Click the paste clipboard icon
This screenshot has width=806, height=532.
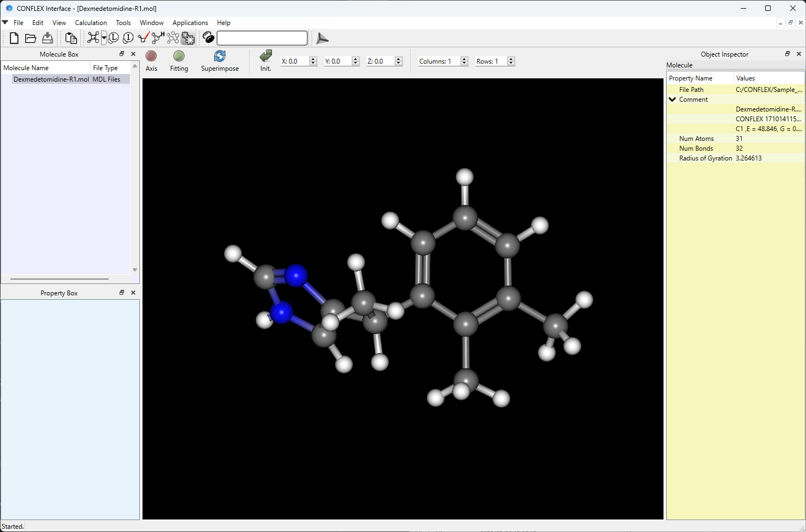pos(71,38)
